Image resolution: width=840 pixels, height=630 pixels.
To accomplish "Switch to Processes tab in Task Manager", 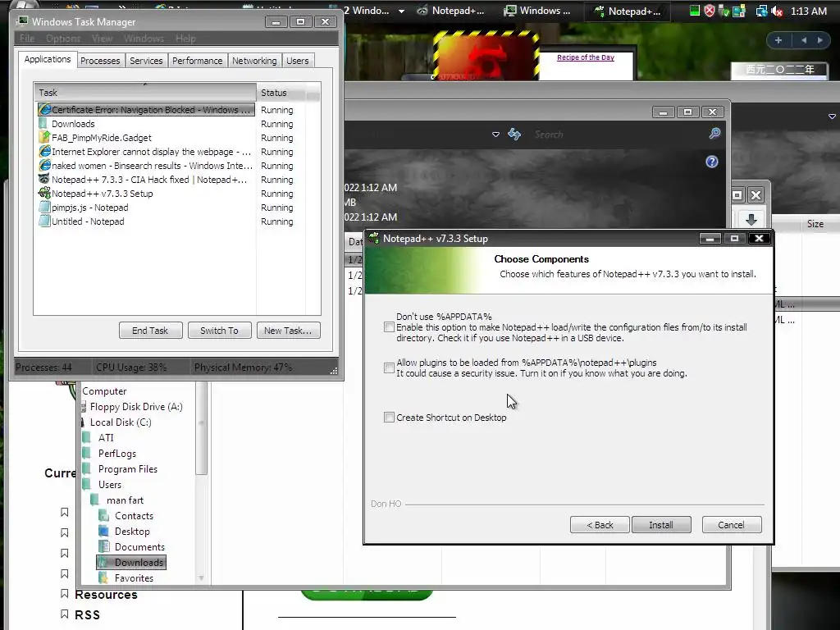I will point(100,61).
